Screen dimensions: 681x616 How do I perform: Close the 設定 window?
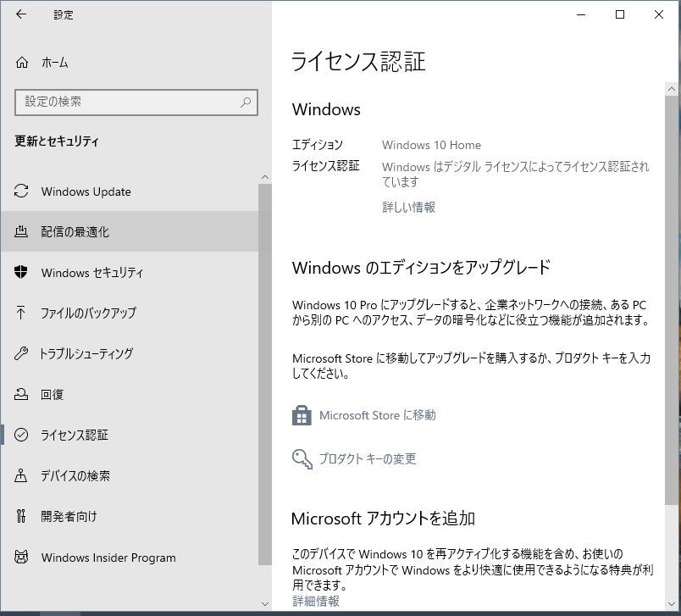point(659,14)
